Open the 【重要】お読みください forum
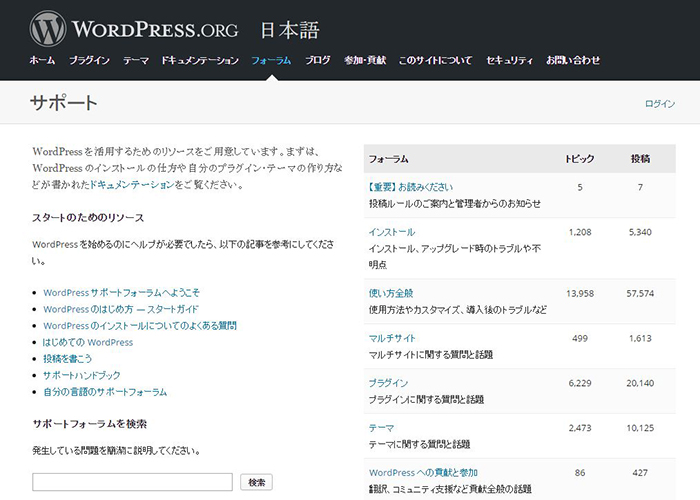 411,187
